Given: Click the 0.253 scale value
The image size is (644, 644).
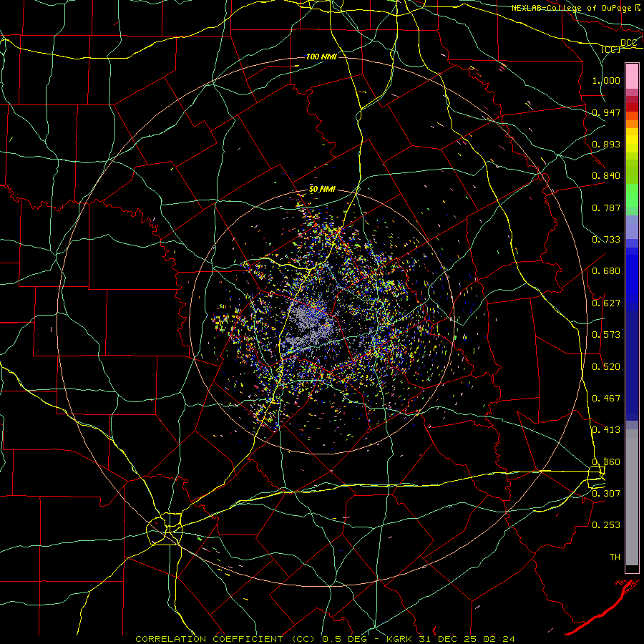Looking at the screenshot, I should pyautogui.click(x=606, y=525).
